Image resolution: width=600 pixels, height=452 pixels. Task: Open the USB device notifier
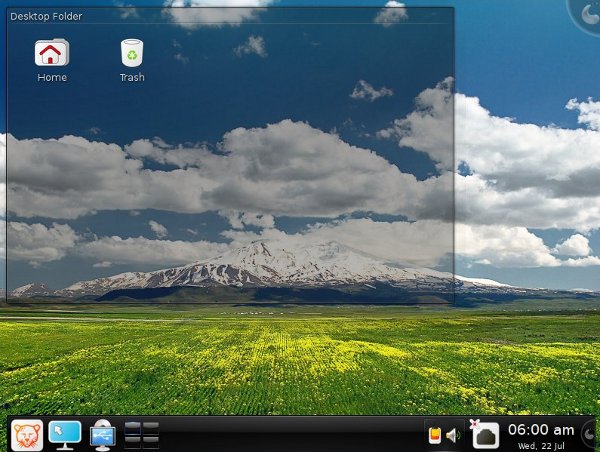point(103,436)
